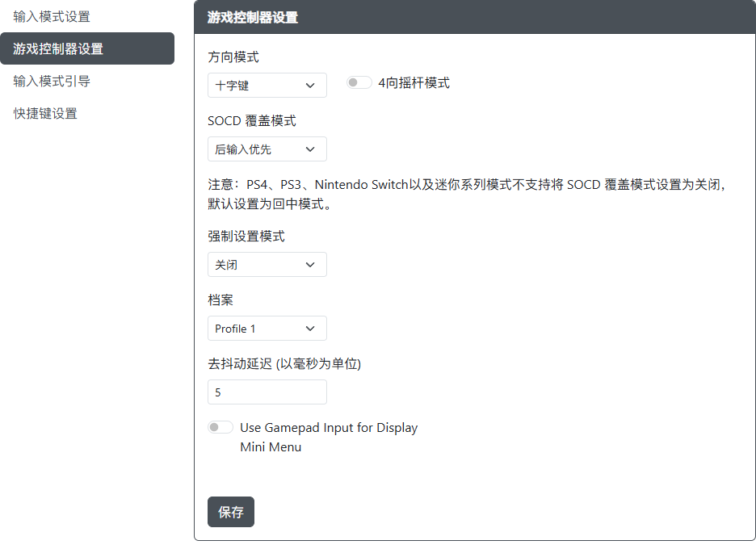Click the 去抖动延迟 input field showing 5
The image size is (756, 549).
(267, 392)
